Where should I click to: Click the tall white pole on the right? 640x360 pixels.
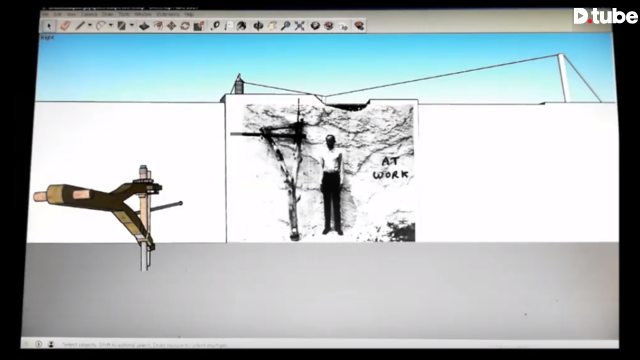pyautogui.click(x=564, y=78)
